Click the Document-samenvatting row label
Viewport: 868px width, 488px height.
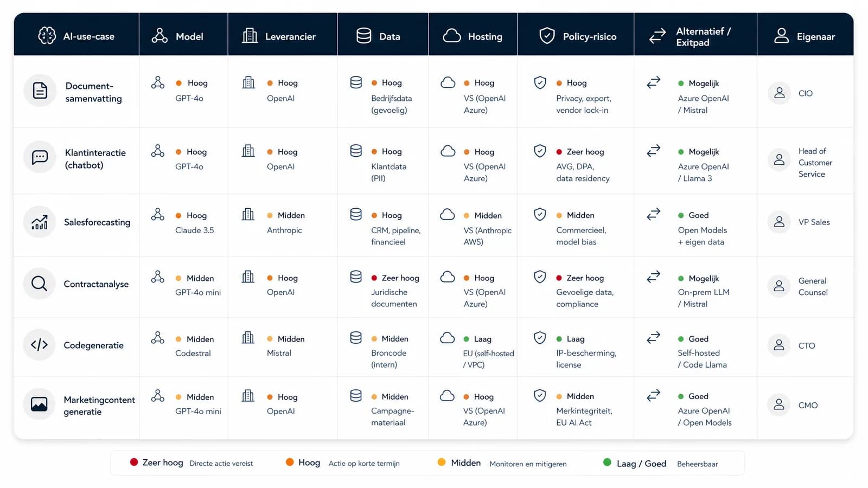click(93, 92)
